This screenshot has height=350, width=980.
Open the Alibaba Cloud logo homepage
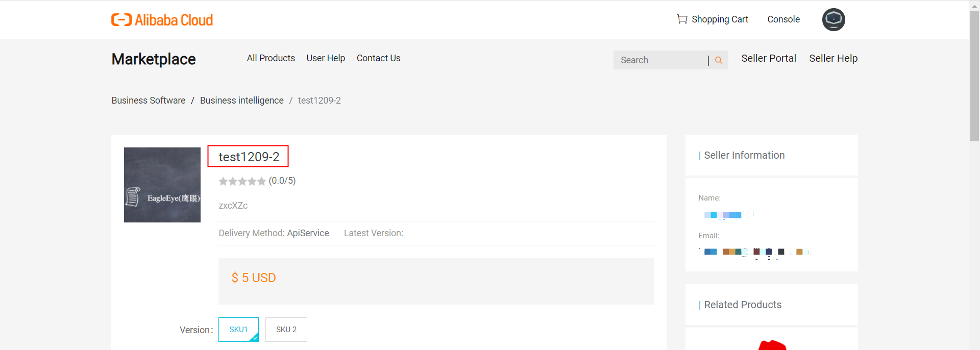pos(162,20)
